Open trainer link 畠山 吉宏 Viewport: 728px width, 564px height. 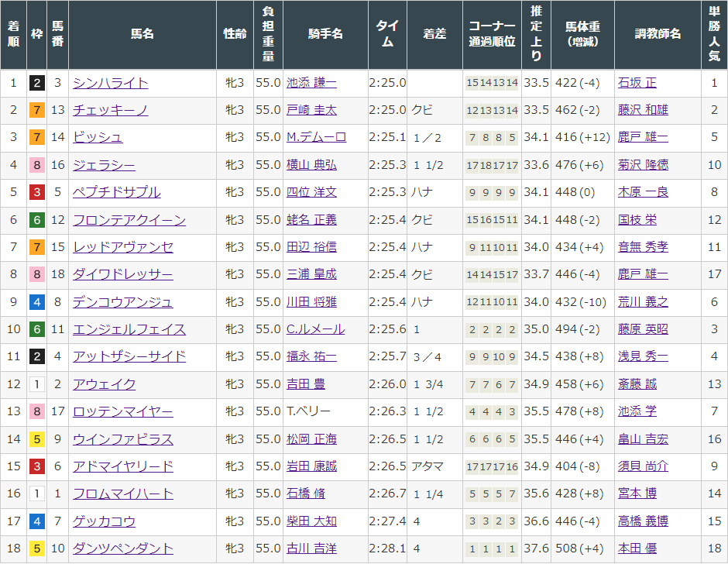[x=643, y=439]
